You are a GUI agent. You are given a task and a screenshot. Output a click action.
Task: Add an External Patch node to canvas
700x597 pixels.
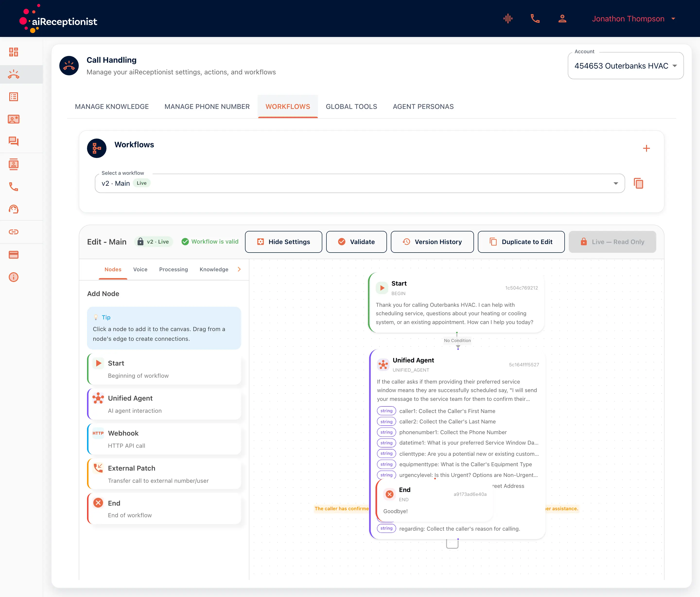[164, 474]
